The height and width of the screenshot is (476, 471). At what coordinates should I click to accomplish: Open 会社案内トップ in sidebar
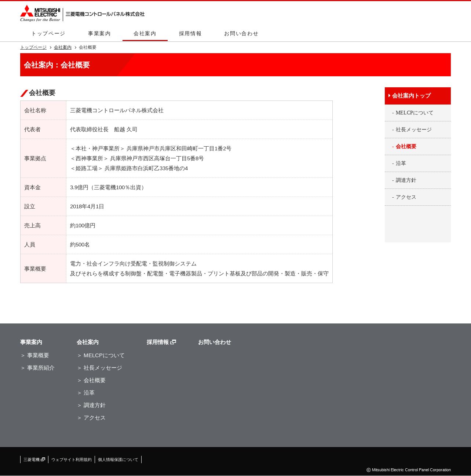pos(418,96)
